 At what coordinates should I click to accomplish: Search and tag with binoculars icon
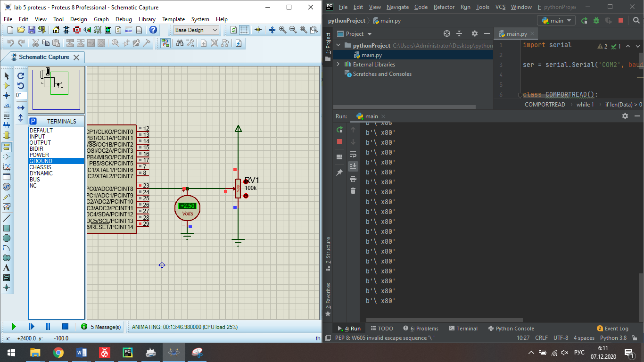point(180,43)
